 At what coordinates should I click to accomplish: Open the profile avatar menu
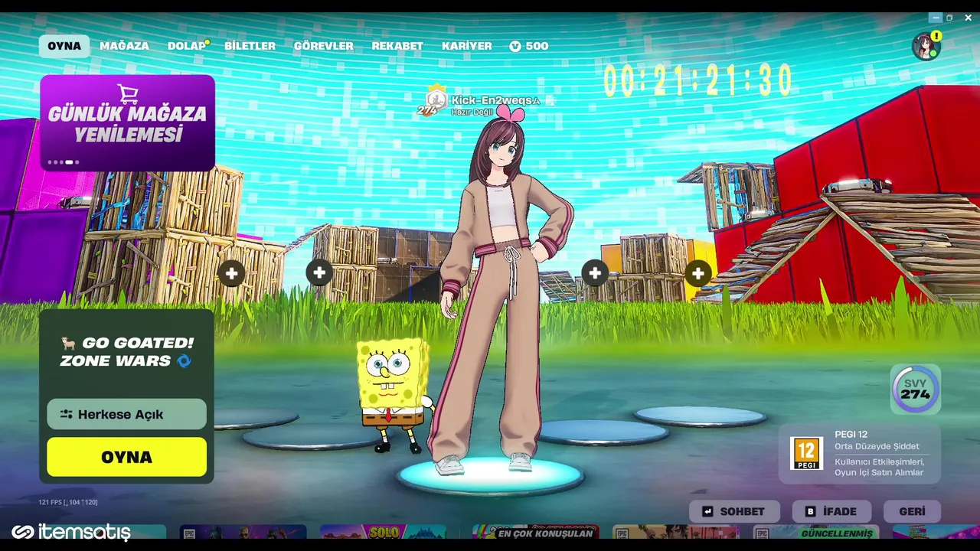[926, 46]
